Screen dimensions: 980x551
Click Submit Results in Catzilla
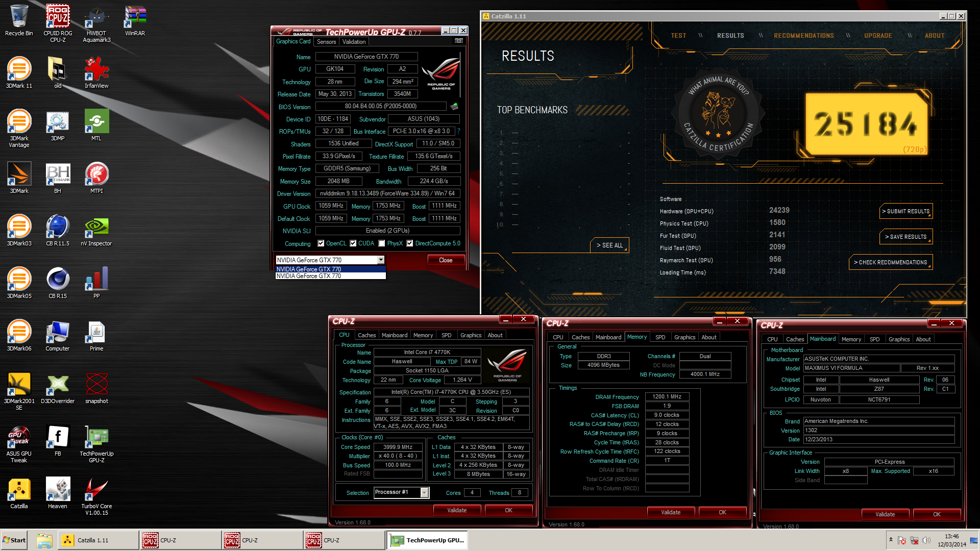[x=906, y=211]
